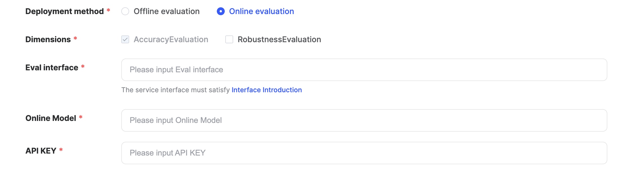Click the 'Offline evaluation' option text
The width and height of the screenshot is (644, 171).
tap(166, 11)
